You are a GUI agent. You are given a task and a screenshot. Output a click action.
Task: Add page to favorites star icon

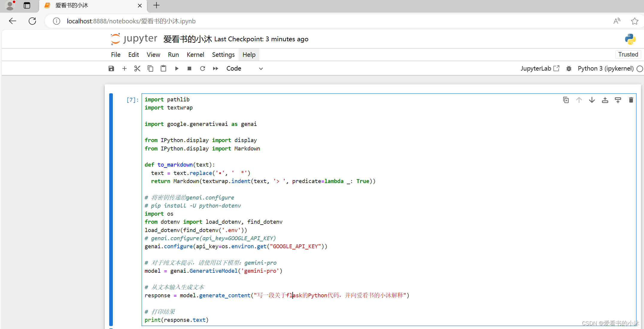634,21
